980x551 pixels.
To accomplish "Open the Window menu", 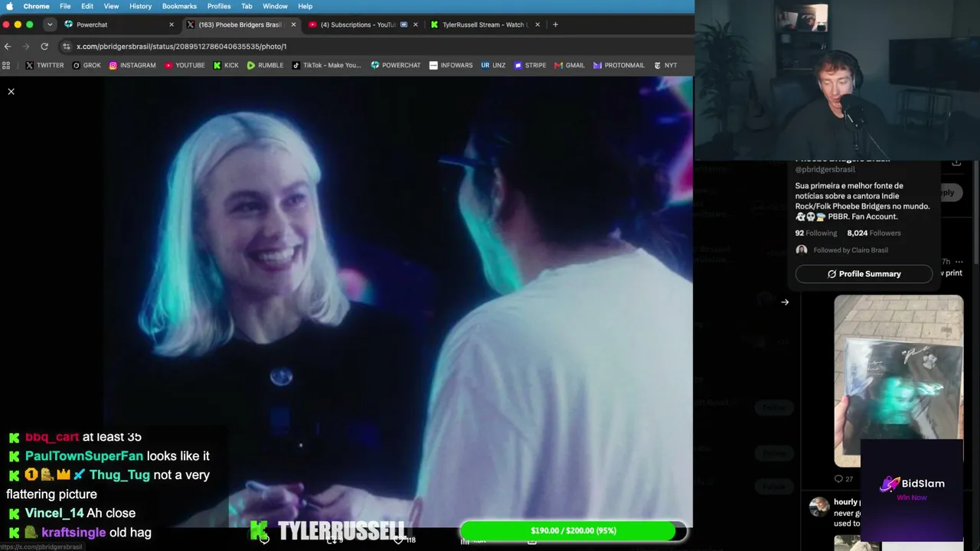I will point(275,6).
